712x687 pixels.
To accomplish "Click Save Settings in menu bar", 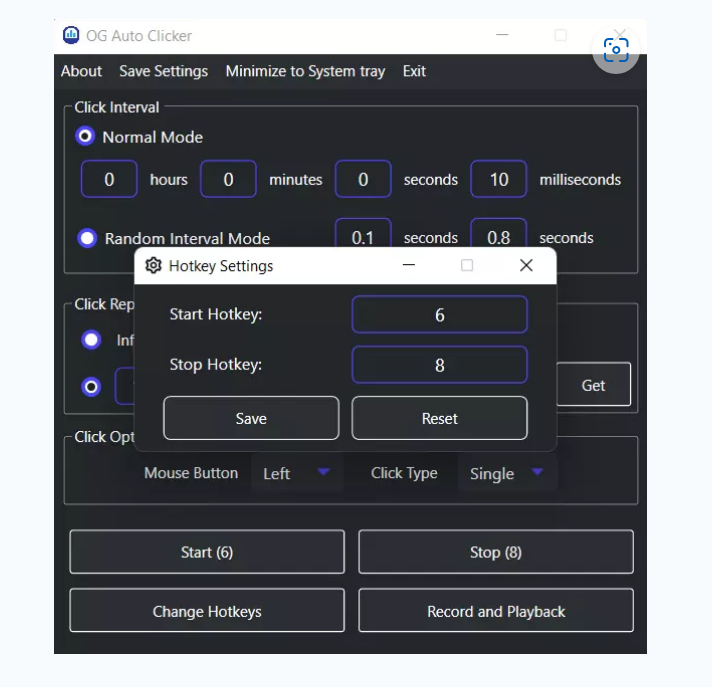I will tap(163, 71).
